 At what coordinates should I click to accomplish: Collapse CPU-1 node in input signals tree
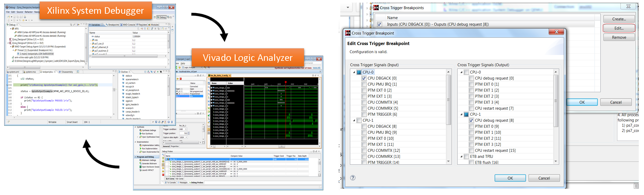(354, 120)
